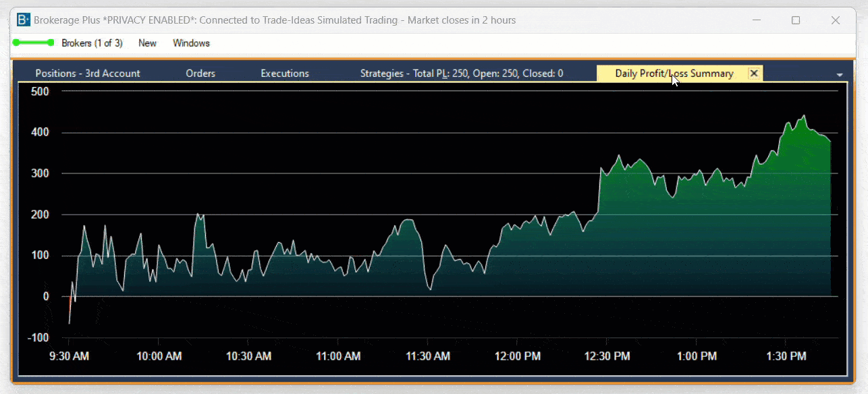
Task: Click the red negative segment at 9:30 AM
Action: [x=70, y=310]
